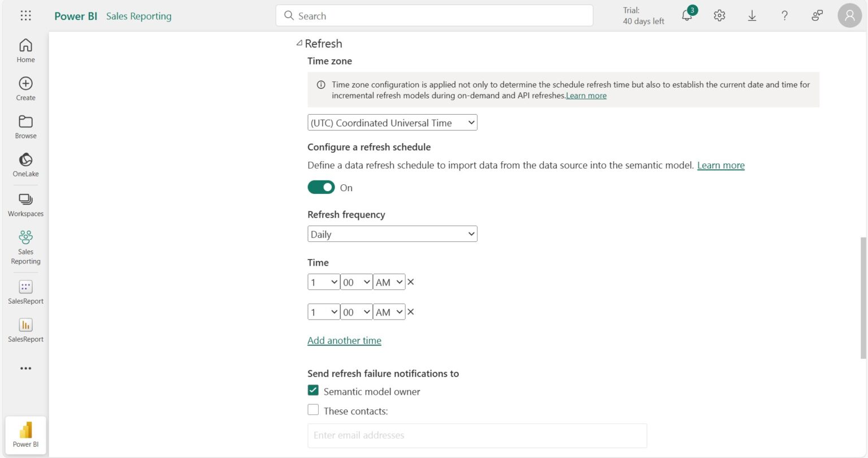868x458 pixels.
Task: Collapse the Refresh section
Action: 300,42
